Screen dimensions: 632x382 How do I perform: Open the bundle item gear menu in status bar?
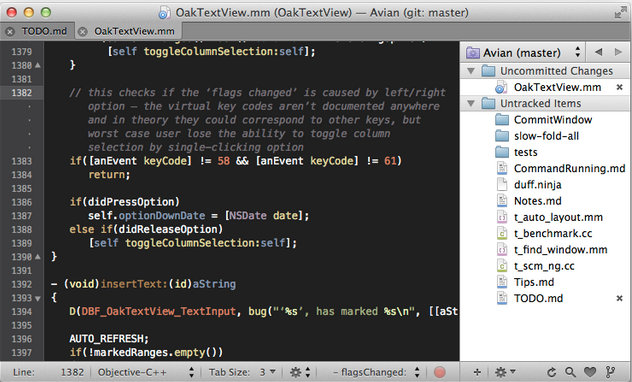(300, 372)
